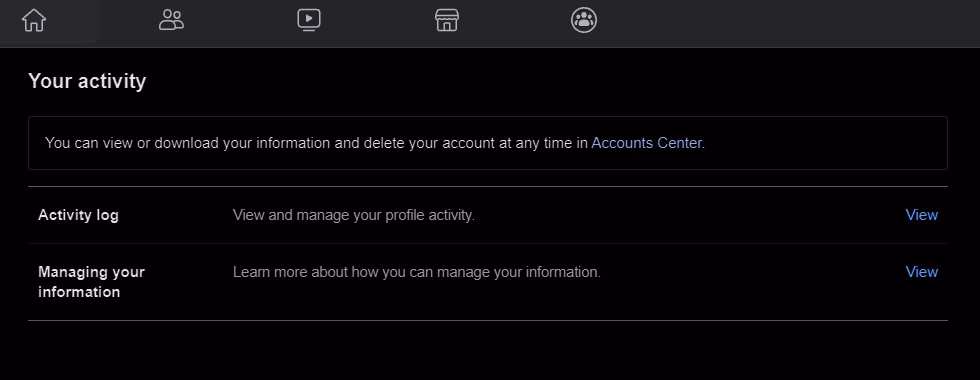Open the Groups icon in navigation

click(584, 20)
